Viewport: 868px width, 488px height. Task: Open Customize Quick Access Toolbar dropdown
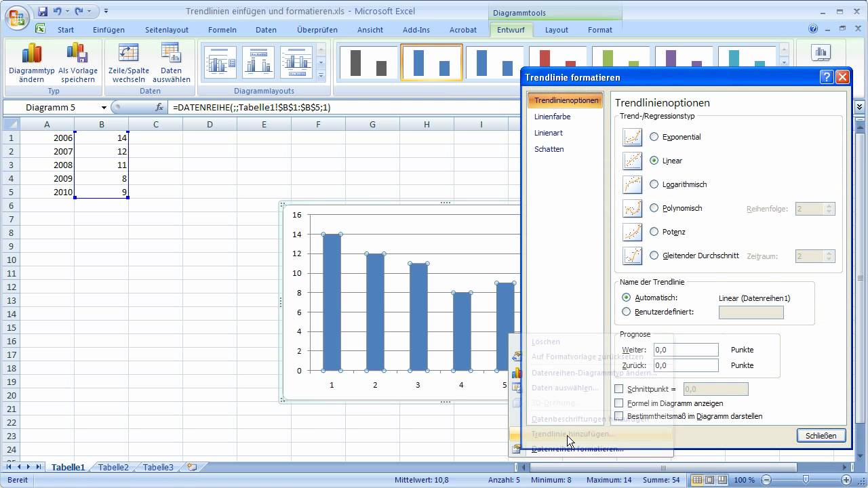coord(106,12)
